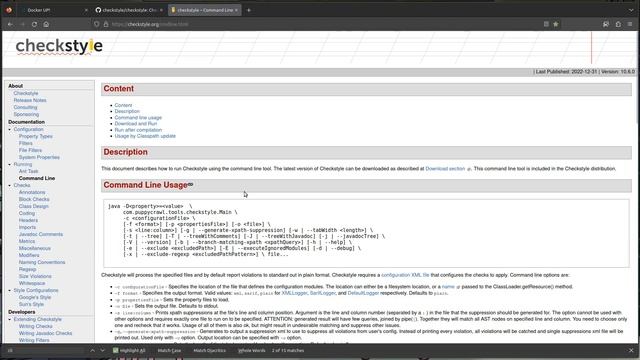Viewport: 640px width, 360px height.
Task: Jump to Command line usage in Content list
Action: (x=138, y=118)
